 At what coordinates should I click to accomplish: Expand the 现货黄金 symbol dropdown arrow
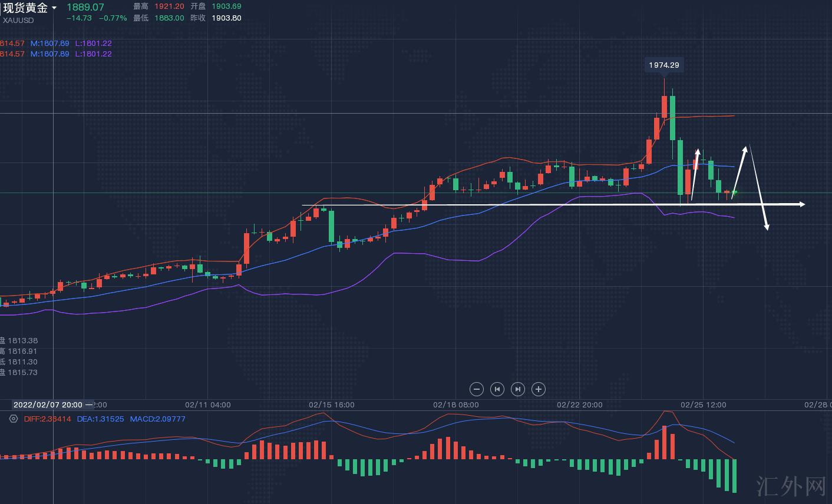point(55,8)
